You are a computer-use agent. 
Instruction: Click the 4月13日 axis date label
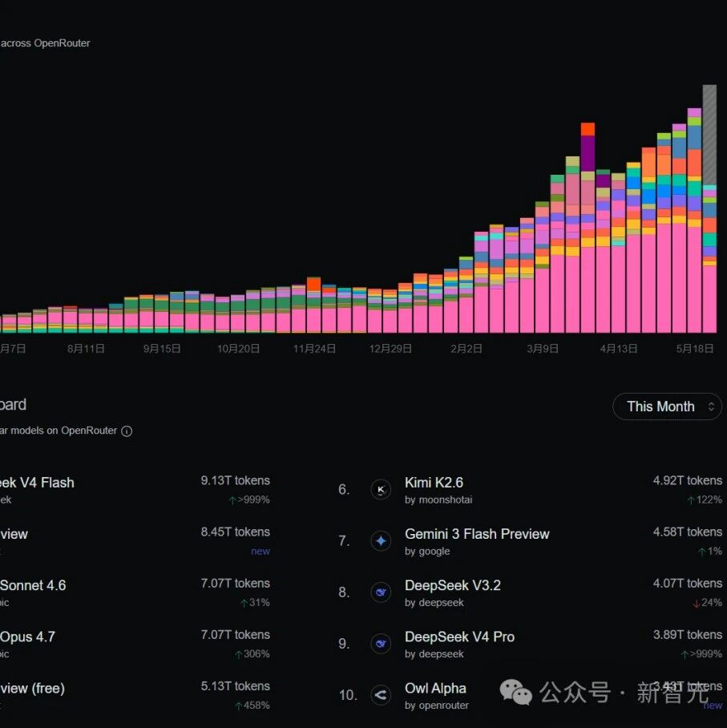[x=618, y=349]
